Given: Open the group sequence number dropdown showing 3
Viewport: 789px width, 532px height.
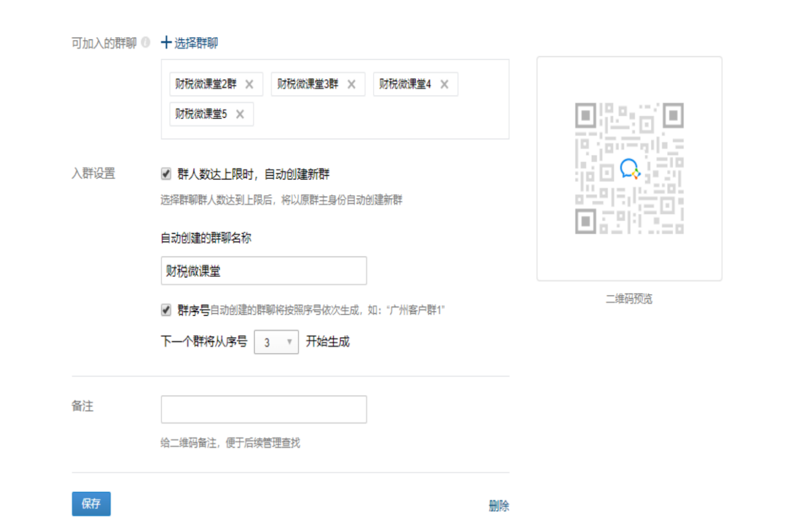Looking at the screenshot, I should (276, 342).
